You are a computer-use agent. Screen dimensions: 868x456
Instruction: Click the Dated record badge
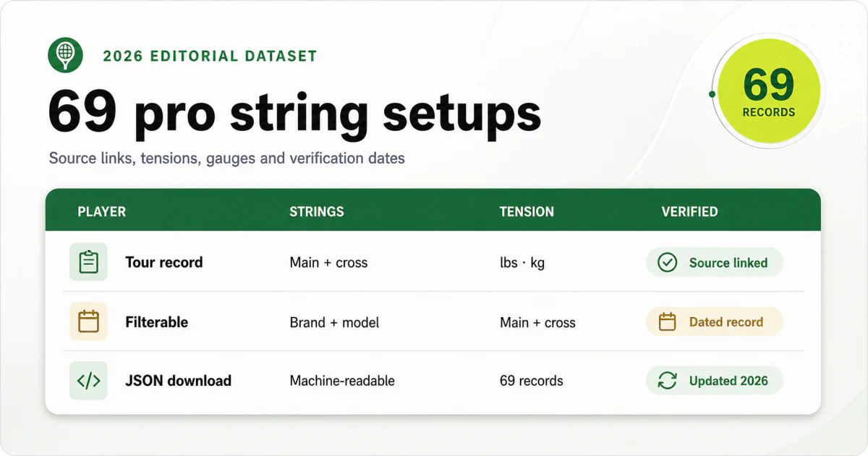tap(714, 322)
